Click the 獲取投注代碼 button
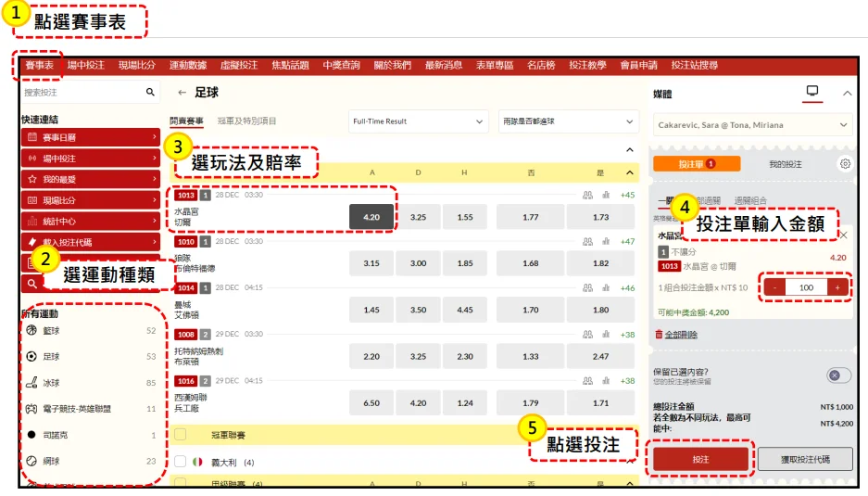 tap(805, 460)
